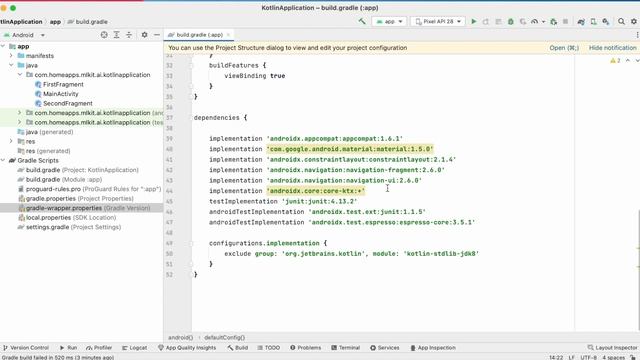This screenshot has height=360, width=640.
Task: Click the warnings indicator showing 2
Action: (615, 60)
